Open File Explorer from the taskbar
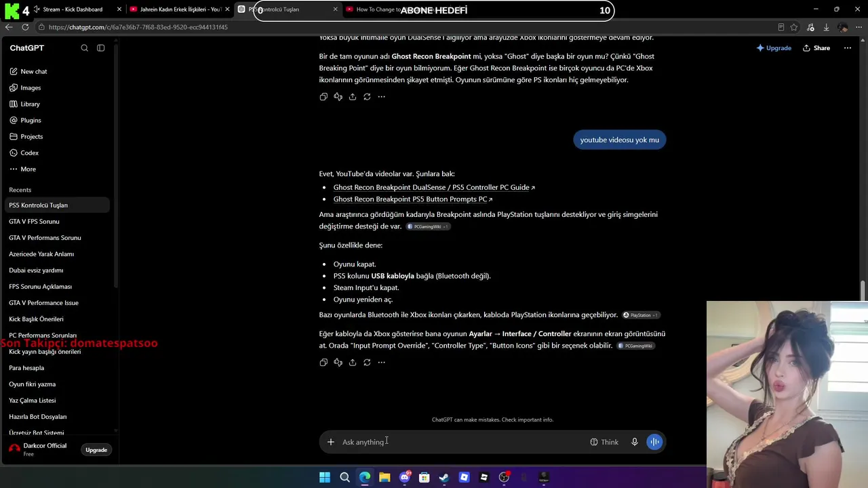Image resolution: width=868 pixels, height=488 pixels. 384,477
